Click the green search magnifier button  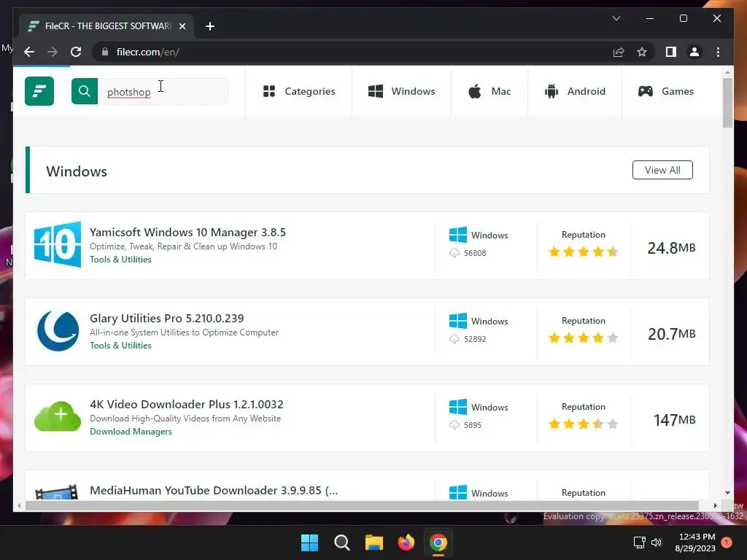(x=85, y=91)
